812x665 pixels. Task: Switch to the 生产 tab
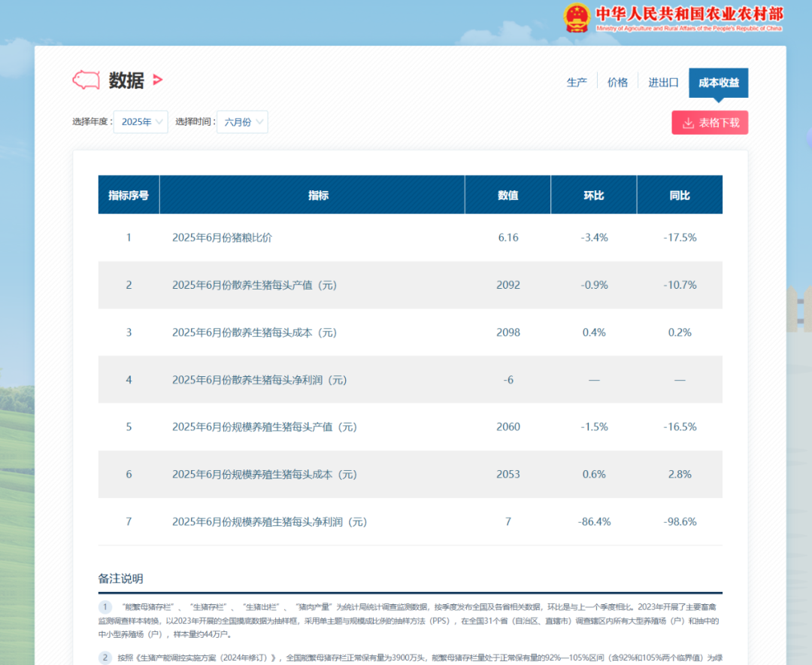click(x=577, y=83)
